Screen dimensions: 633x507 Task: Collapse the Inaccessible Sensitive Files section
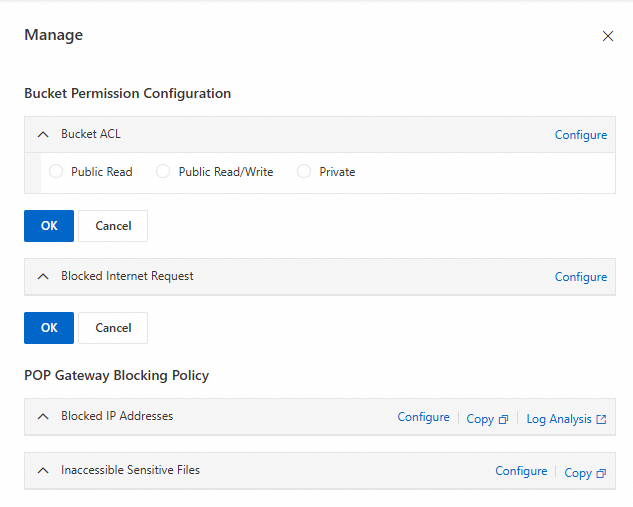pyautogui.click(x=42, y=470)
